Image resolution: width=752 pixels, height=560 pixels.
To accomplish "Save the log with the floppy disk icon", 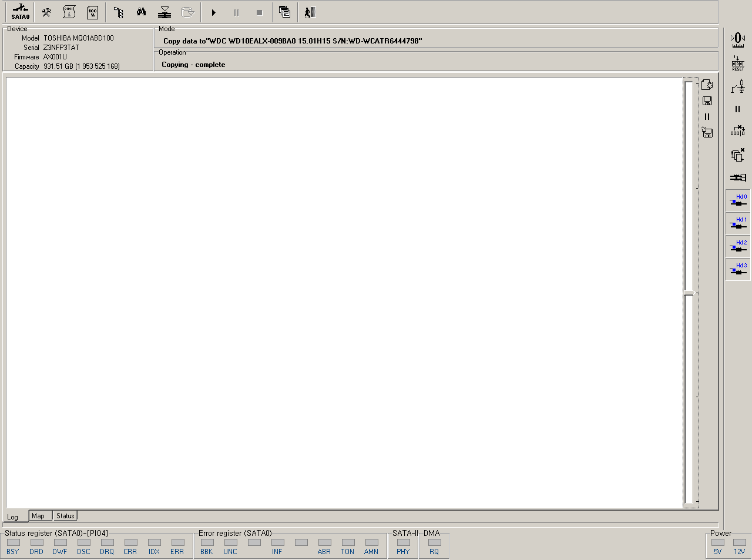I will coord(707,101).
